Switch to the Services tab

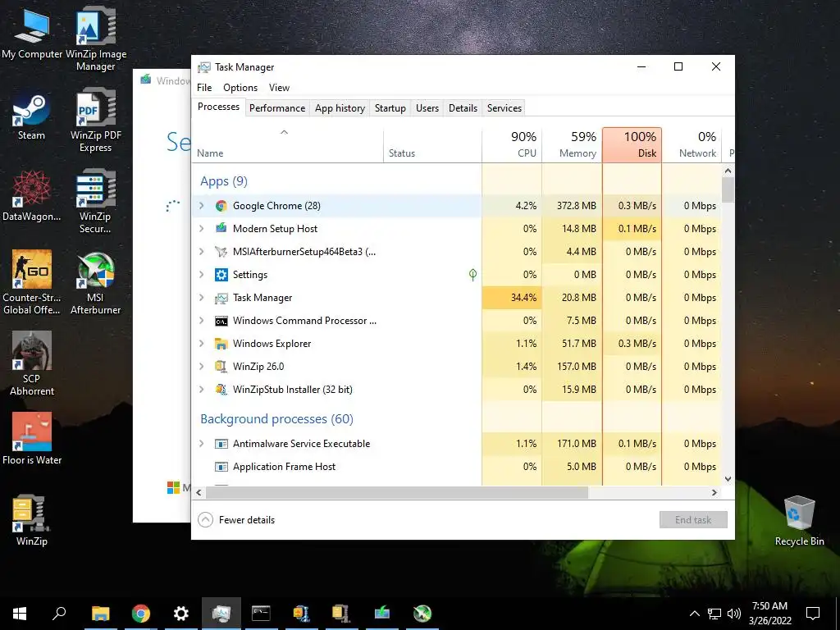(x=504, y=108)
